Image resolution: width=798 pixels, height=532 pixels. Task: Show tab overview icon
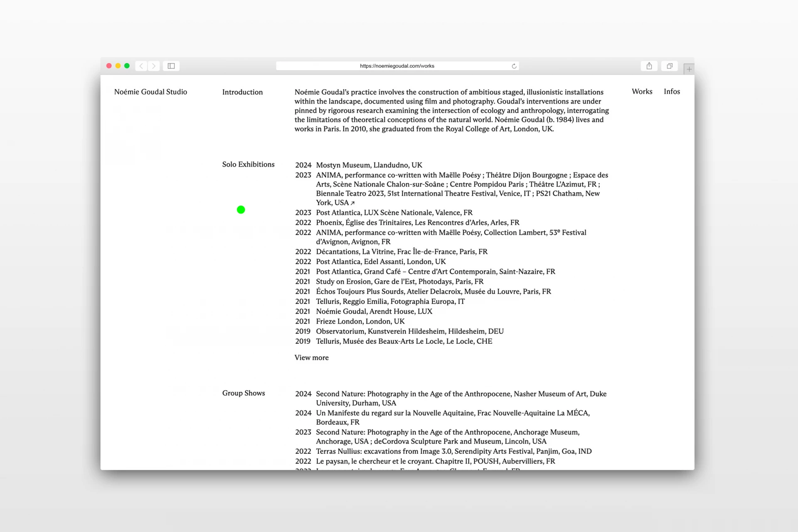coord(670,66)
